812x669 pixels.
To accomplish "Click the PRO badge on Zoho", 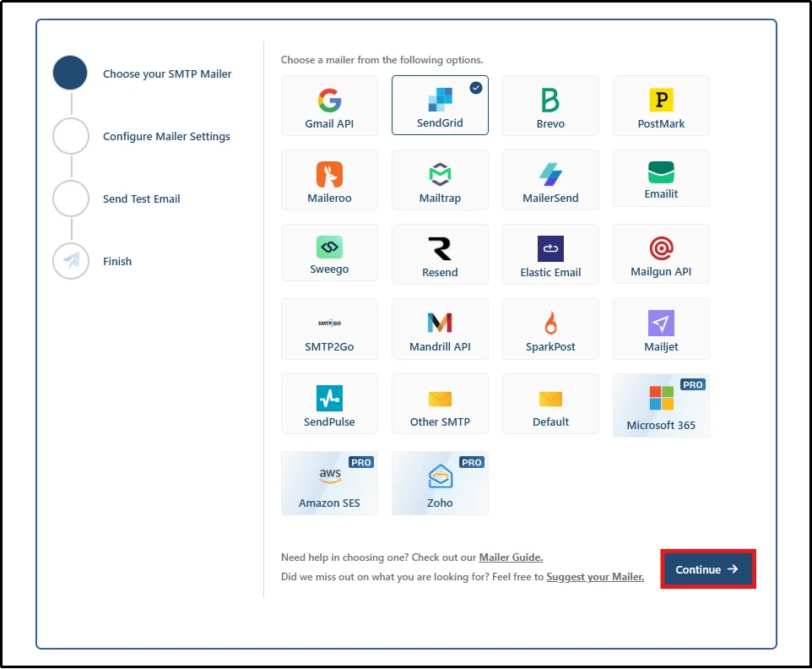I will tap(471, 462).
